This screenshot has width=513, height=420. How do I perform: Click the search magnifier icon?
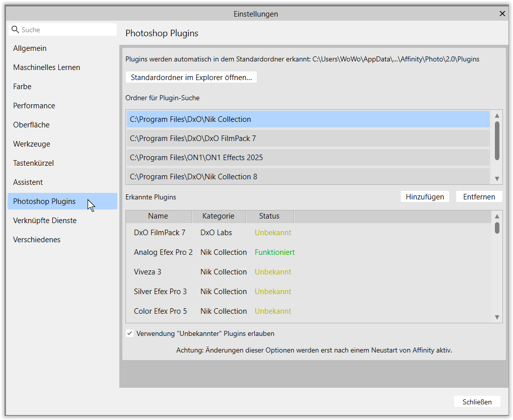click(x=15, y=30)
